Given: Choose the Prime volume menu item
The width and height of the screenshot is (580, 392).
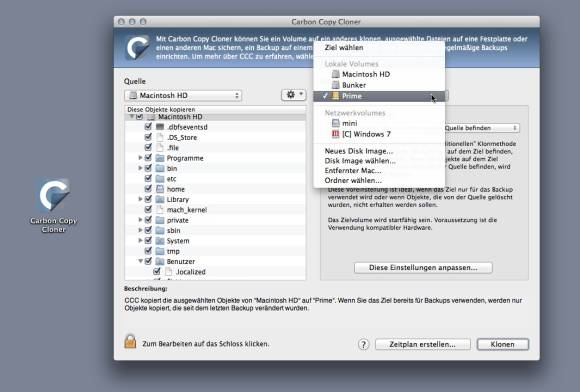Looking at the screenshot, I should pos(379,96).
